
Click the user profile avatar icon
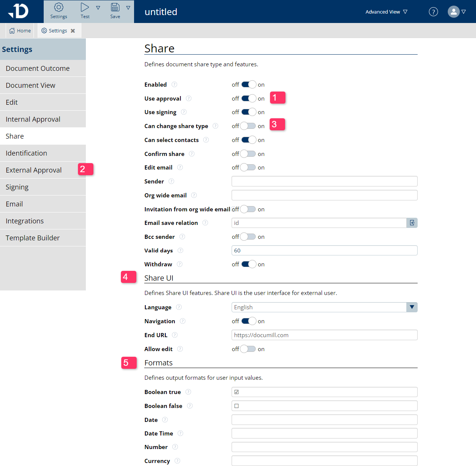[454, 12]
